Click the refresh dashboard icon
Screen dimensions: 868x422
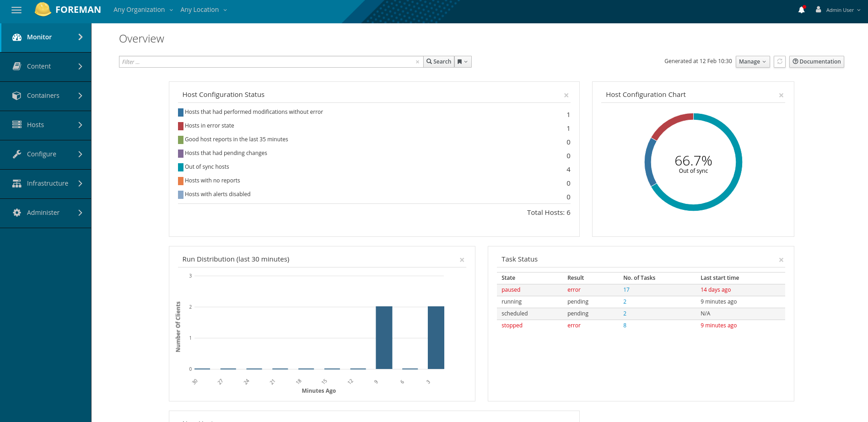point(780,62)
